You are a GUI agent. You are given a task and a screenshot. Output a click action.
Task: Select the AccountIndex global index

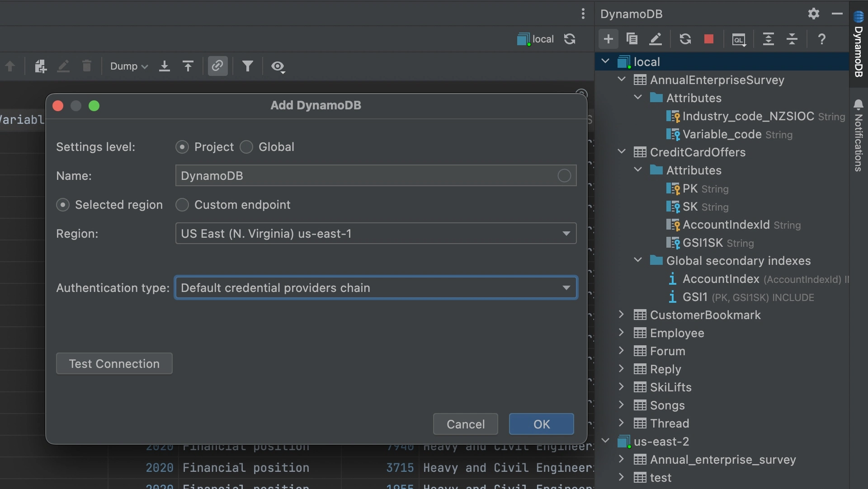pos(721,279)
